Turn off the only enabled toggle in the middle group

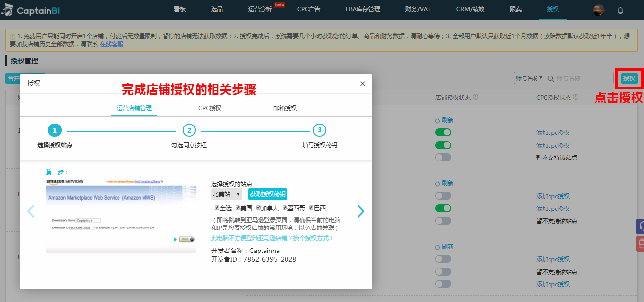coord(443,208)
